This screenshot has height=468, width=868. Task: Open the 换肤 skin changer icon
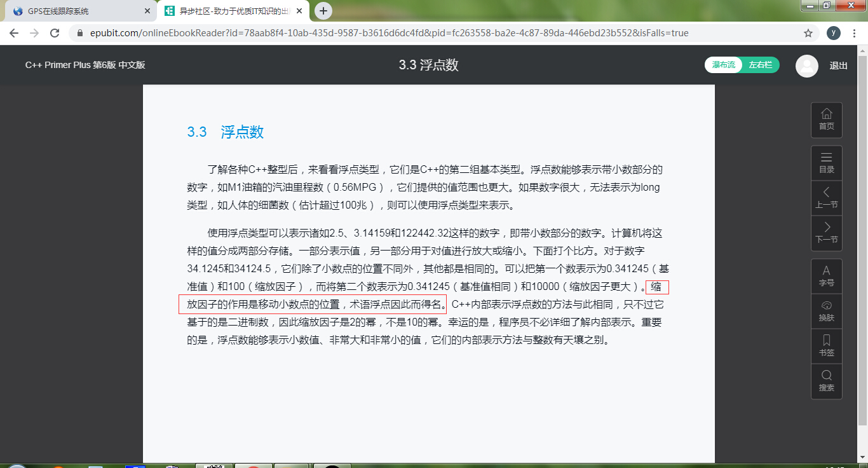827,310
